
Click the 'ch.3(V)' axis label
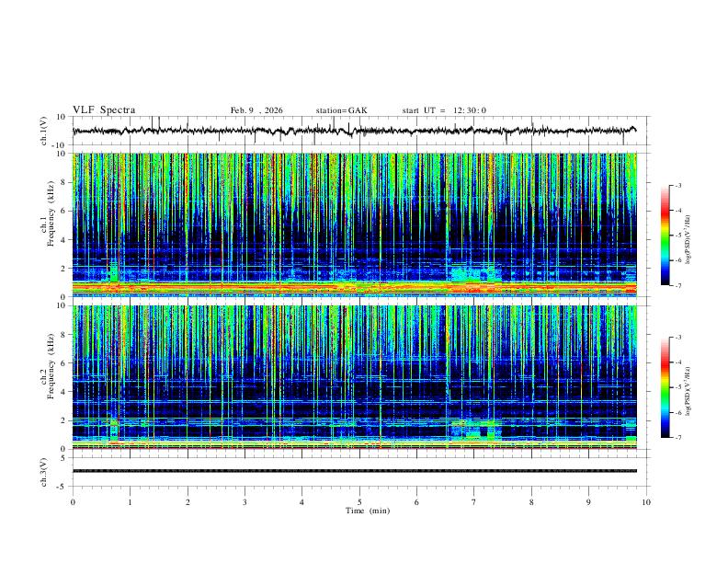pyautogui.click(x=43, y=473)
